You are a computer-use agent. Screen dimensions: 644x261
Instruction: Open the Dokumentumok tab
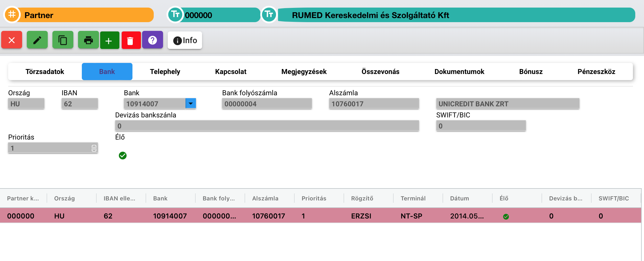tap(459, 72)
